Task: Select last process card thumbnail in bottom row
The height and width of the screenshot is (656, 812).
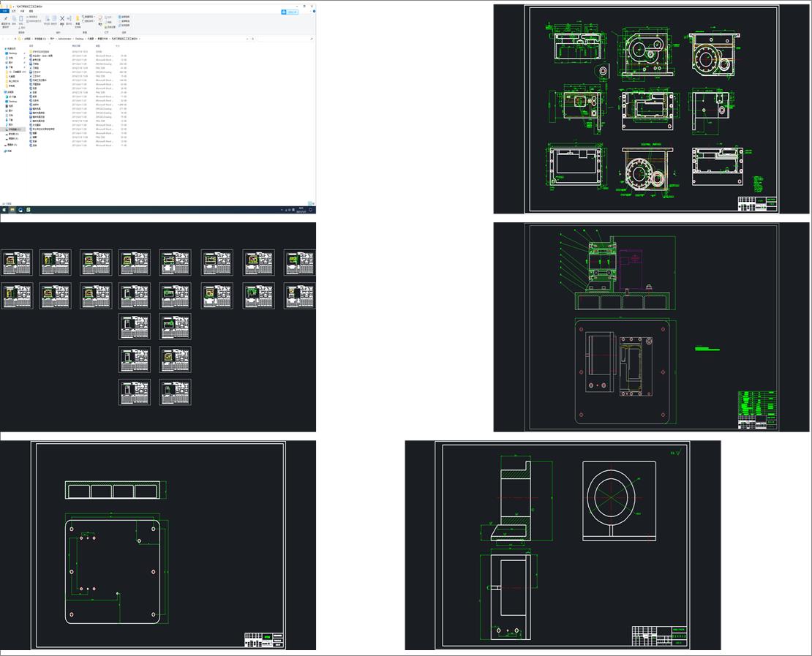Action: point(175,392)
